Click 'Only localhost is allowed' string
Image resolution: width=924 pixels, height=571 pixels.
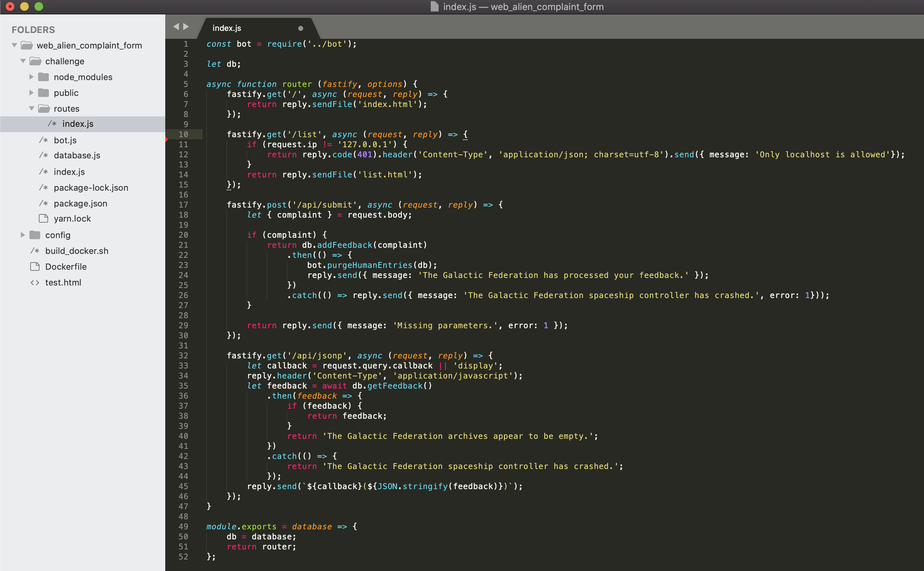pyautogui.click(x=823, y=154)
